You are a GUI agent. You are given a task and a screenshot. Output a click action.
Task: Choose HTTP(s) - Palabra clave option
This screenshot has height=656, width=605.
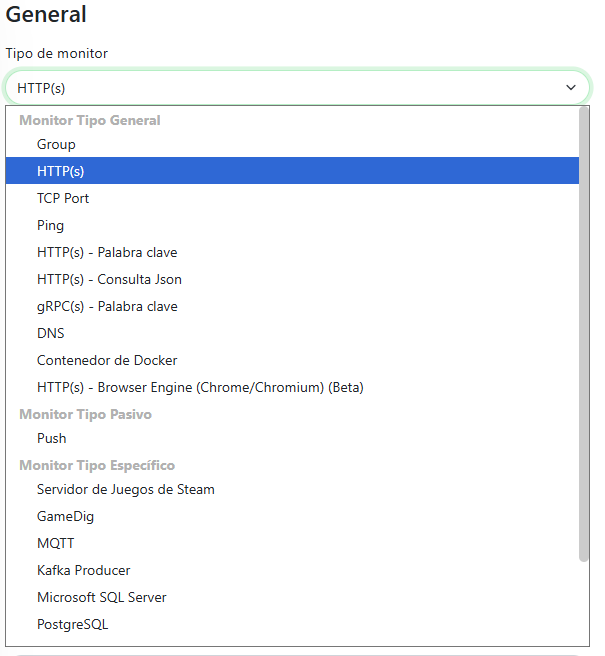click(107, 253)
